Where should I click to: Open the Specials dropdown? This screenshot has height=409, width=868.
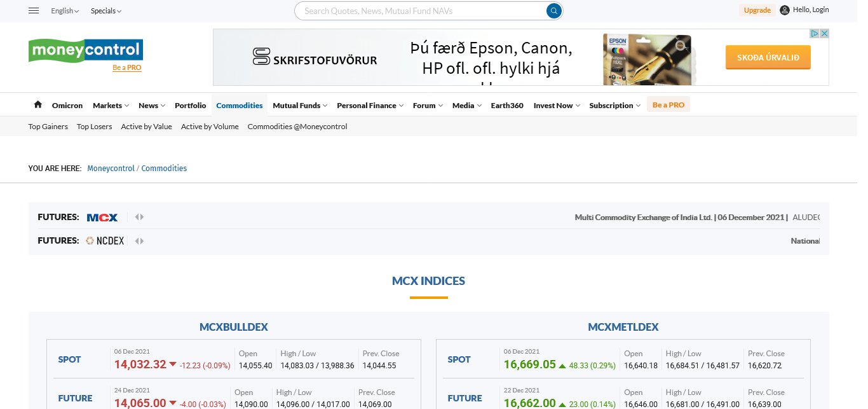pyautogui.click(x=105, y=11)
